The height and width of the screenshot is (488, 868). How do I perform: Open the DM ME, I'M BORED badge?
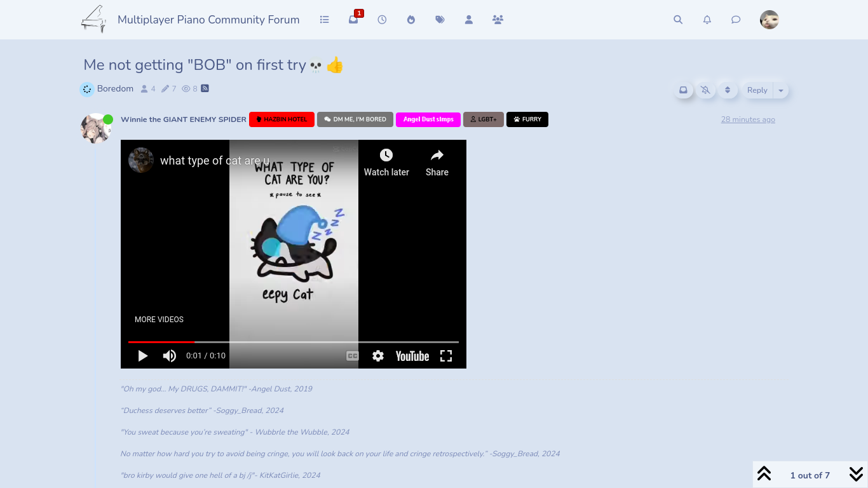coord(355,119)
